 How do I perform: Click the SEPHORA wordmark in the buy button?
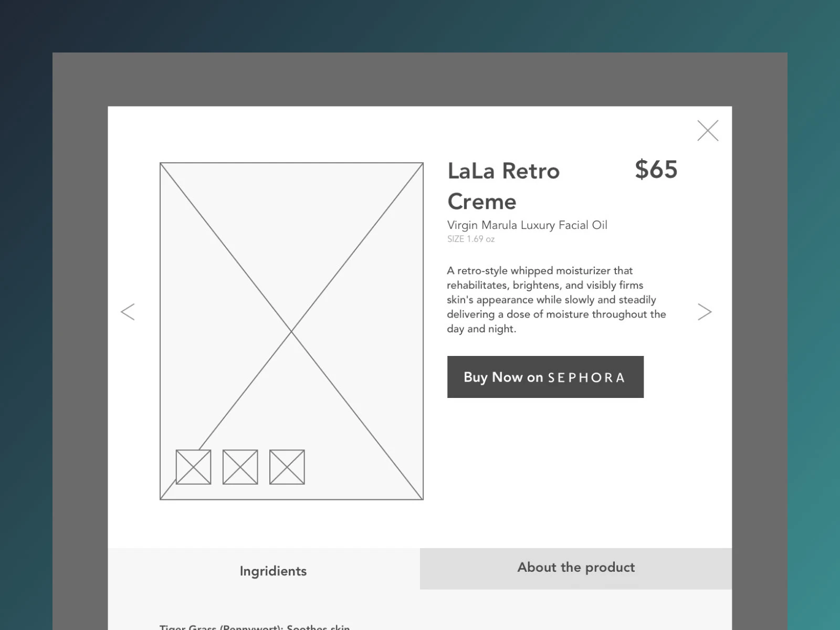586,378
